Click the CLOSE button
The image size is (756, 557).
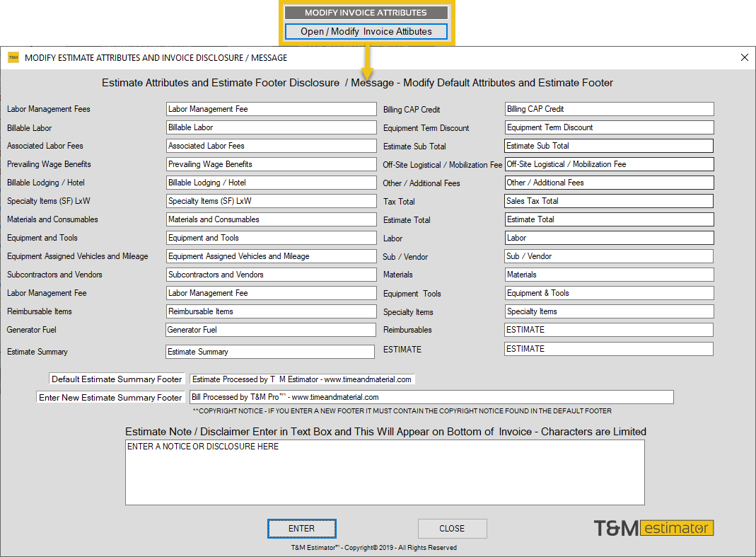[x=452, y=529]
